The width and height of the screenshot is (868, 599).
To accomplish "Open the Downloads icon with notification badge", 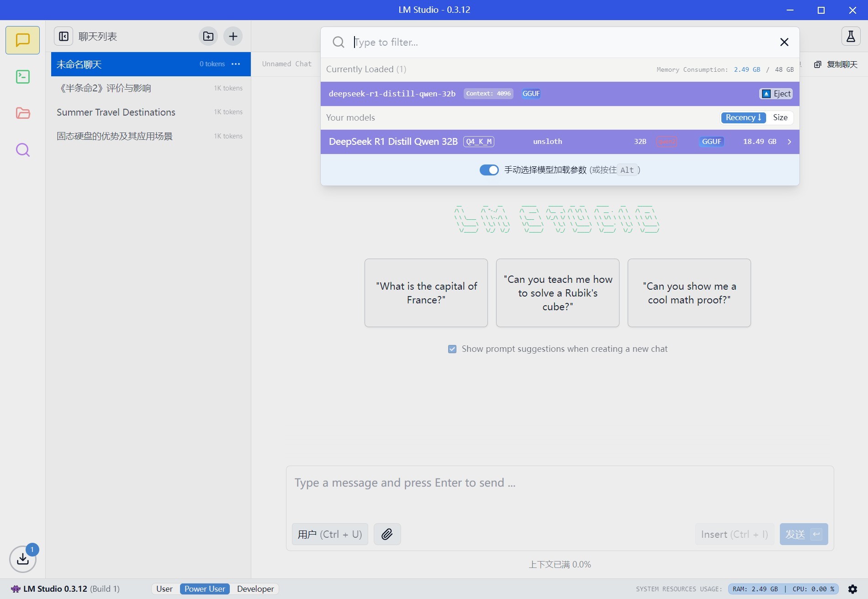I will (x=23, y=558).
